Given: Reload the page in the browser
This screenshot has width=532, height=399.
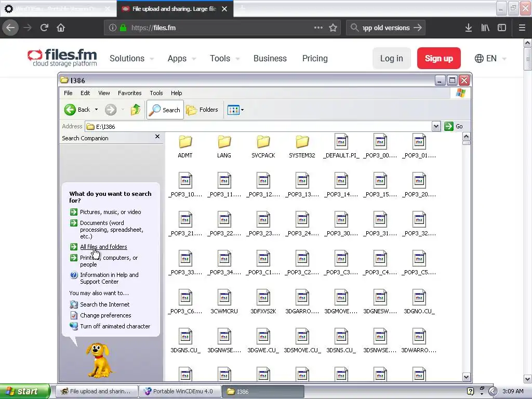Looking at the screenshot, I should click(x=44, y=28).
